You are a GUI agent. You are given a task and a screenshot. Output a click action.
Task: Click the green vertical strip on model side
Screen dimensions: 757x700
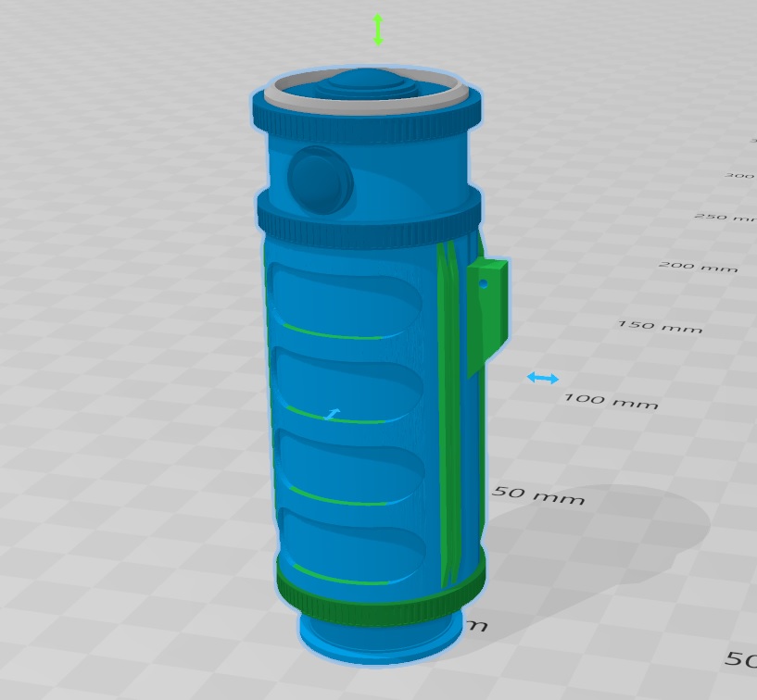(449, 415)
